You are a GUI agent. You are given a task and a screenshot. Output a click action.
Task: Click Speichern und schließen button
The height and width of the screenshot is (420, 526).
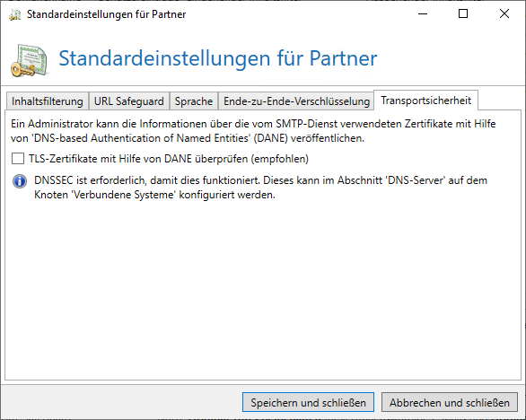coord(308,402)
